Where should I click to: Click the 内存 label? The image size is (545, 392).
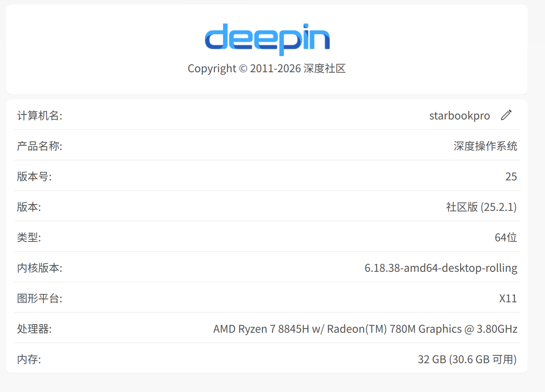(x=29, y=359)
